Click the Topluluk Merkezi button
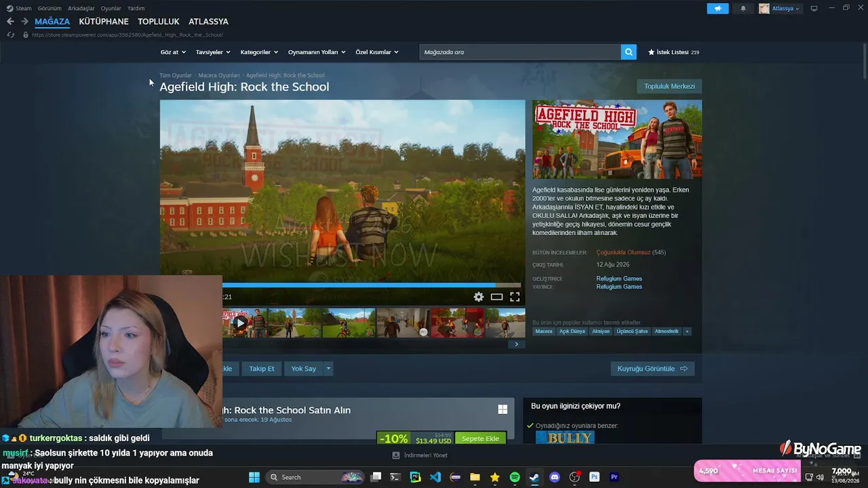Screen dimensions: 868x488 [x=669, y=86]
